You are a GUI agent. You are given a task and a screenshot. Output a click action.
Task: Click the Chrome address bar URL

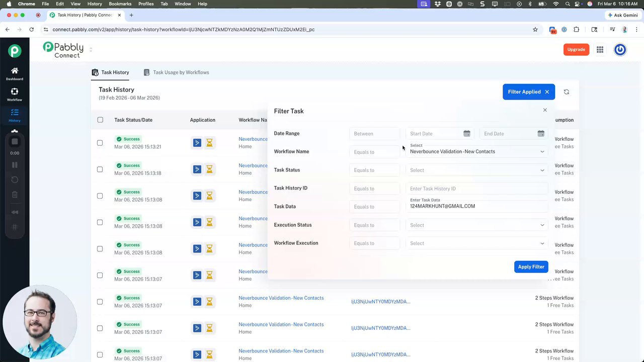point(184,30)
